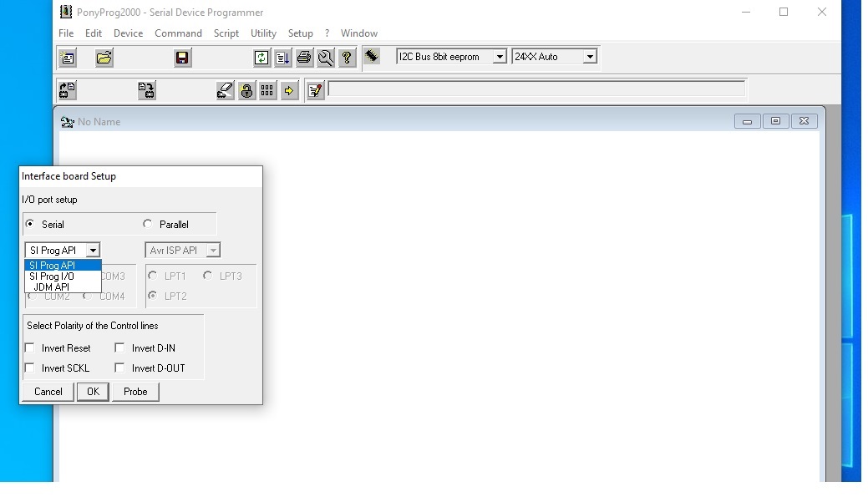
Task: Click the reload files toolbar icon
Action: (261, 58)
